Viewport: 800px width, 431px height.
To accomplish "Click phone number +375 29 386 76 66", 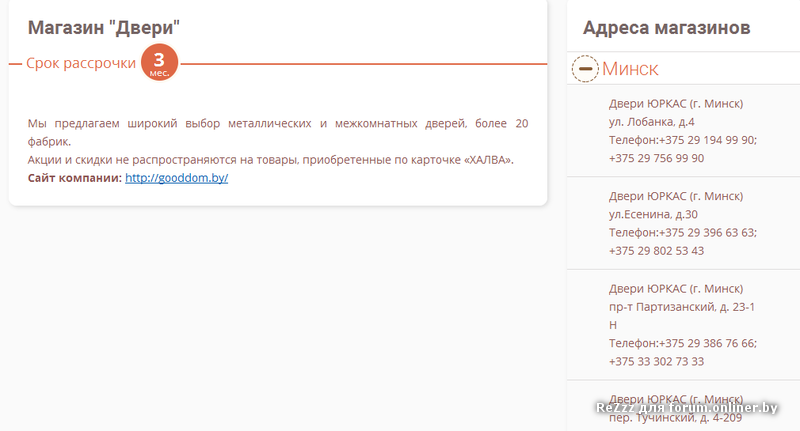I will pyautogui.click(x=708, y=343).
